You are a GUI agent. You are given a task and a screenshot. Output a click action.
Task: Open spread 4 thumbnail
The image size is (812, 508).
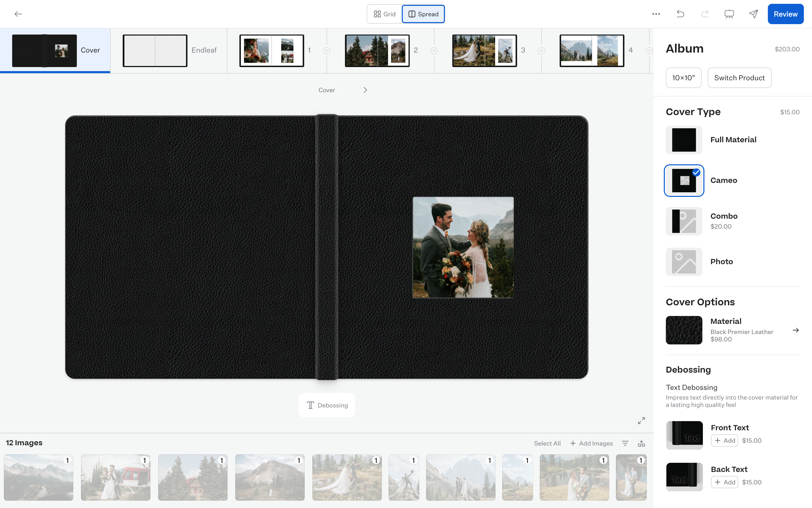592,51
